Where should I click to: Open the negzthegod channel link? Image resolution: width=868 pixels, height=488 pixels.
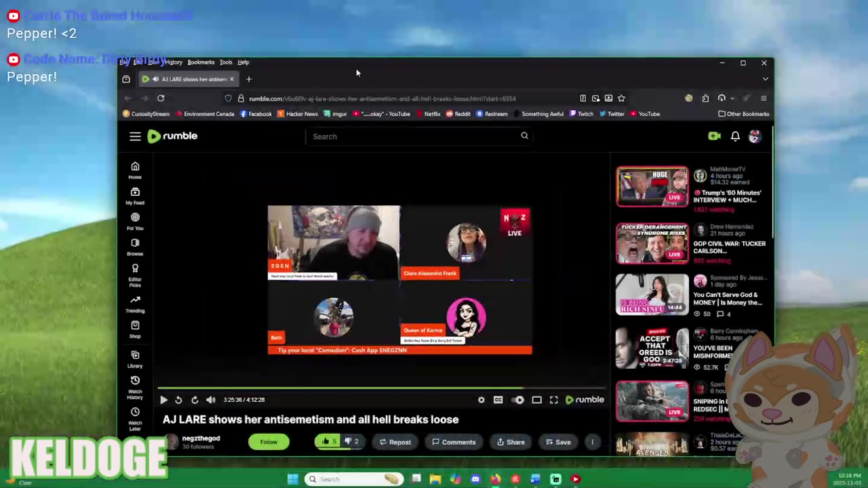[201, 439]
